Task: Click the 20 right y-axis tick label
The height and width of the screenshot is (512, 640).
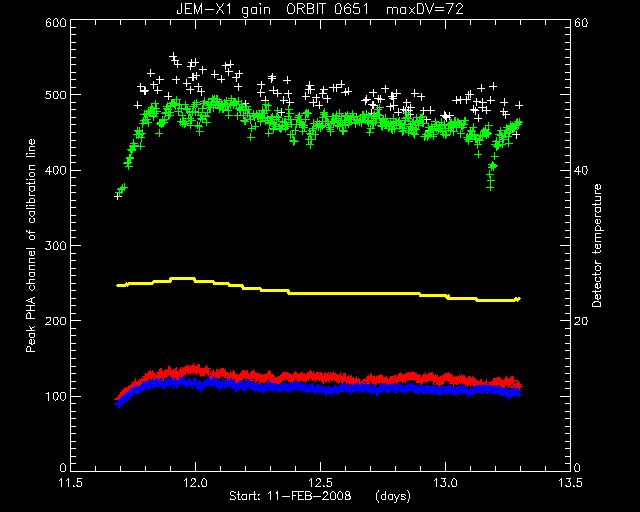Action: [581, 321]
